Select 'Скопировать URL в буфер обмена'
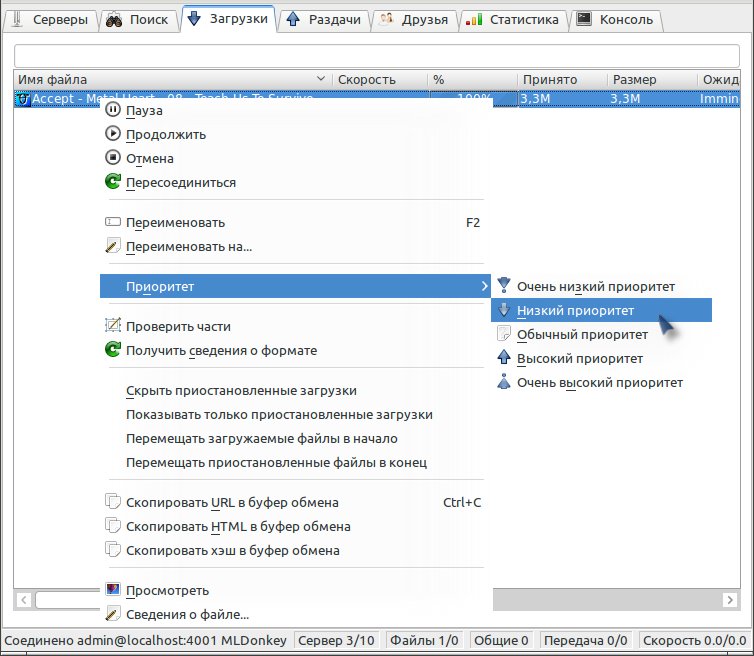 click(x=295, y=502)
